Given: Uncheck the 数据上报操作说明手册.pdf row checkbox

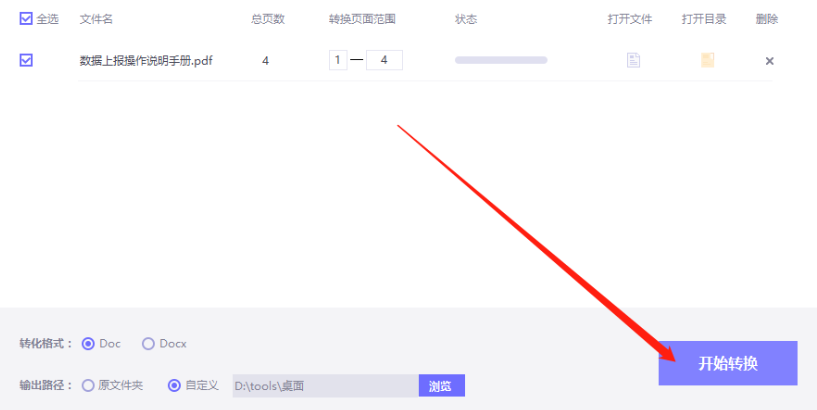Looking at the screenshot, I should (x=26, y=60).
